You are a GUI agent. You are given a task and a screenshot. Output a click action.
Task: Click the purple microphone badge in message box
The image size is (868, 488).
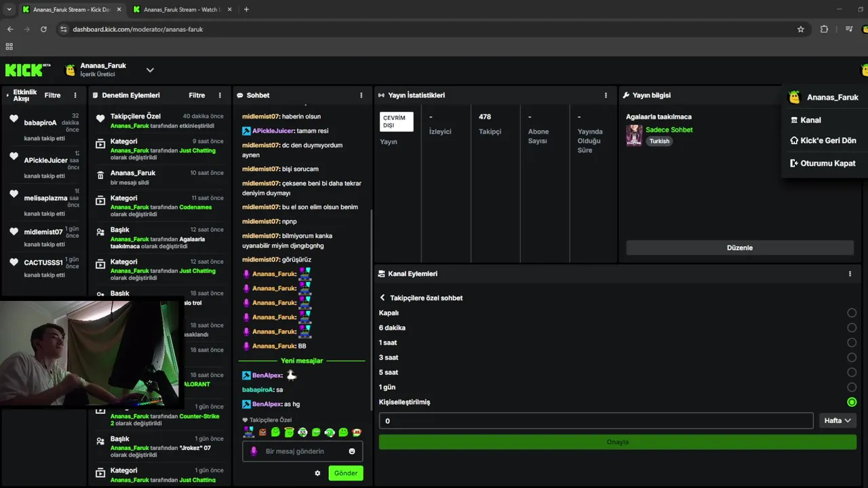click(254, 451)
